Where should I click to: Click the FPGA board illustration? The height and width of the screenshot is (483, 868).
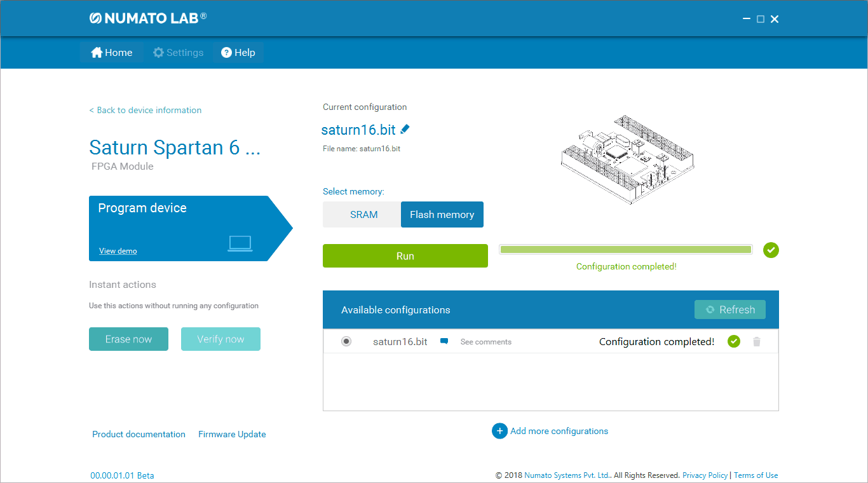click(627, 159)
